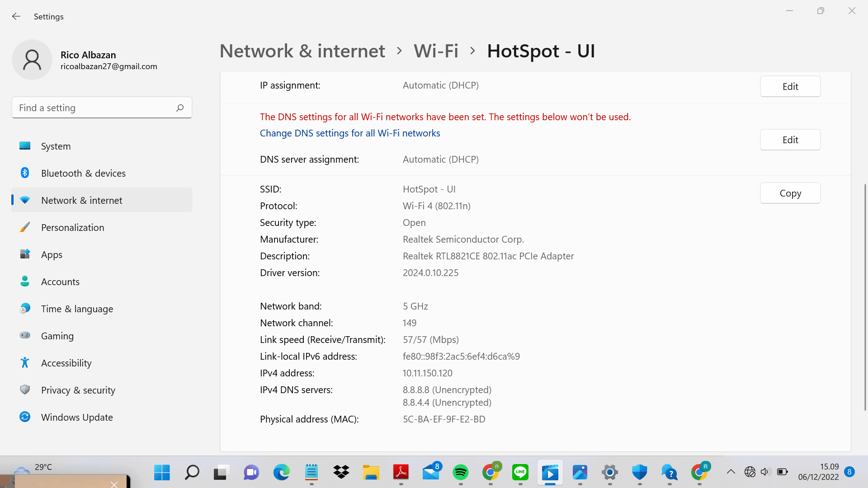Viewport: 868px width, 488px height.
Task: Go to Network & internet breadcrumb
Action: [x=302, y=51]
